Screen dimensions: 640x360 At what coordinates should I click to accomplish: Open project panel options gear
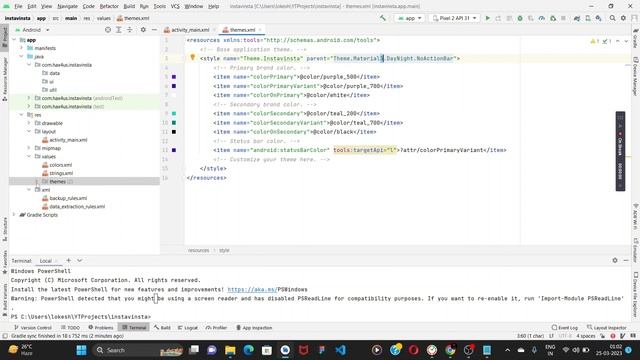pyautogui.click(x=143, y=30)
